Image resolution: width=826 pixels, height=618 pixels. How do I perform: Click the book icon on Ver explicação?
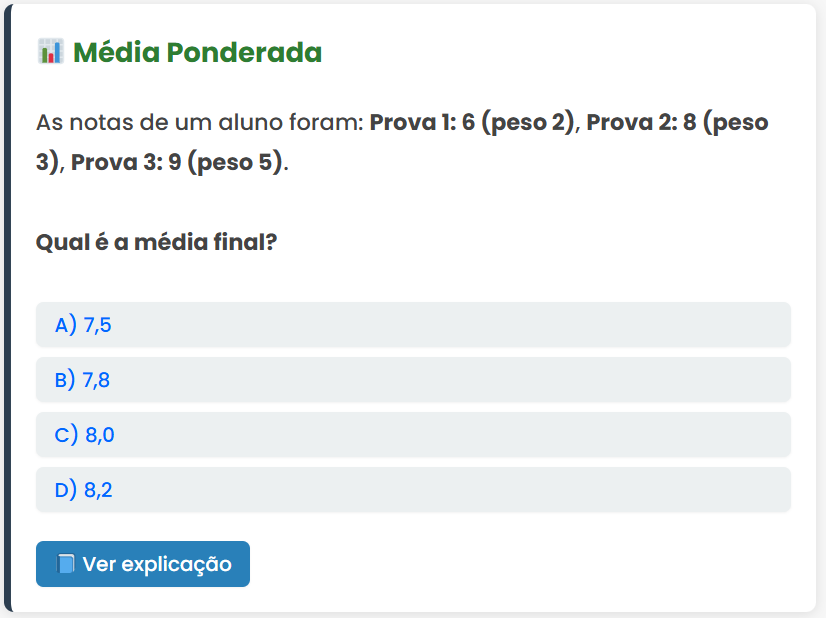[x=66, y=564]
